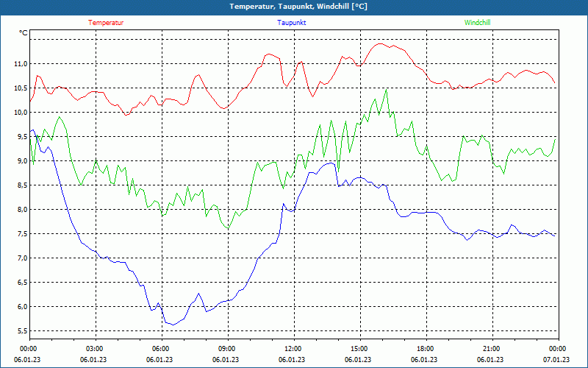Click the 03:00 time label
This screenshot has height=368, width=588.
click(93, 349)
